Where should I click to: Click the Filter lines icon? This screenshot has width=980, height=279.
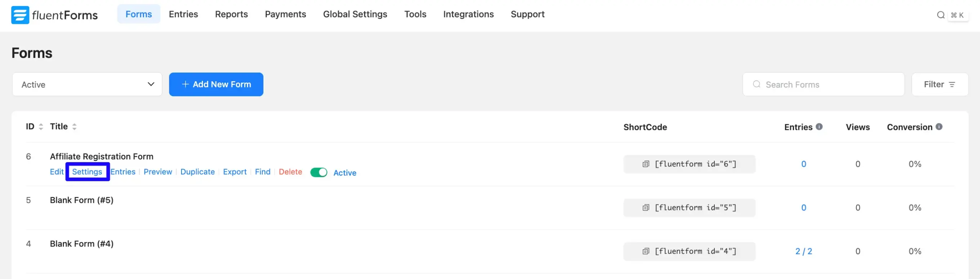(952, 84)
